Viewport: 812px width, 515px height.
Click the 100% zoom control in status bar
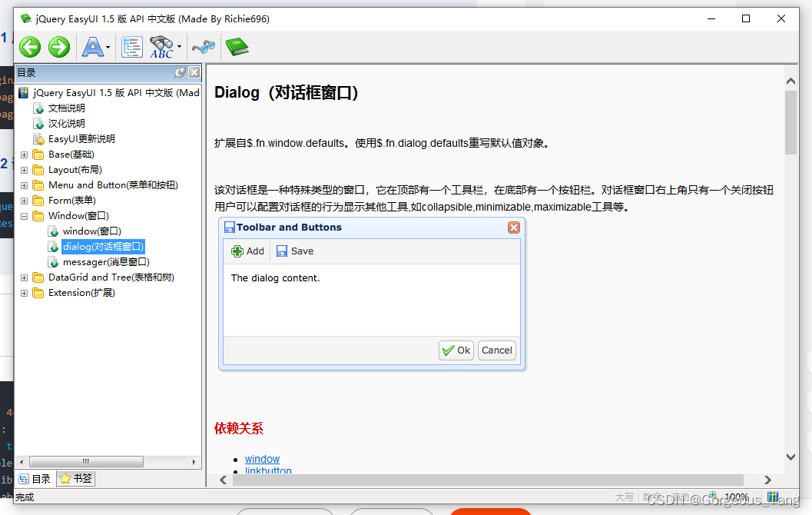click(x=735, y=497)
